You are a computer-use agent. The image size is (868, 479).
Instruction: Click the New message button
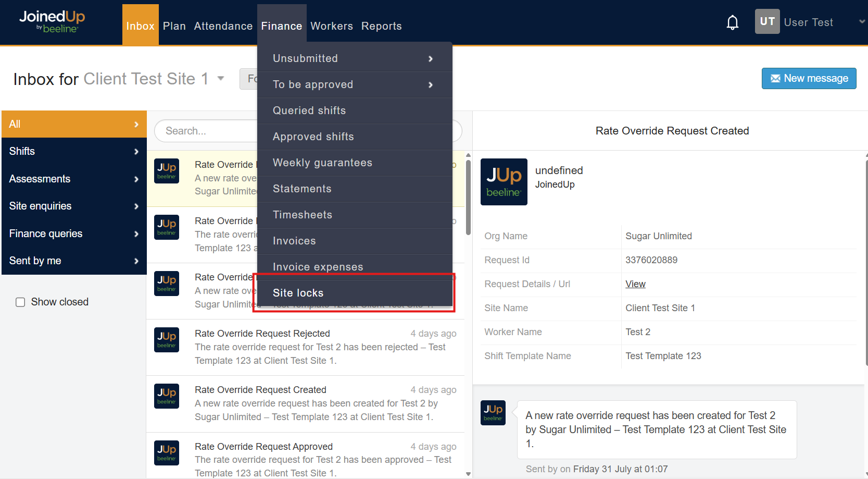click(x=809, y=78)
